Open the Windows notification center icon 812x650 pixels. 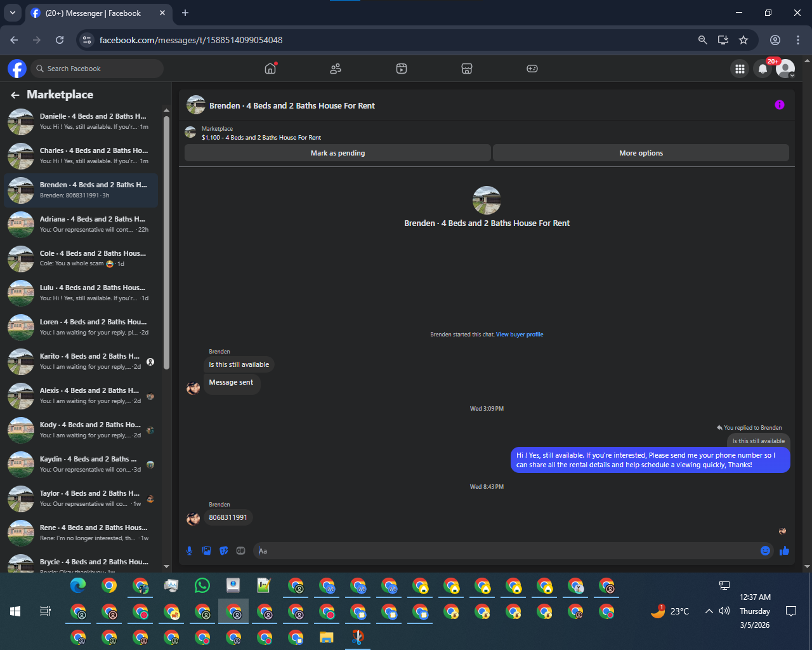point(791,611)
